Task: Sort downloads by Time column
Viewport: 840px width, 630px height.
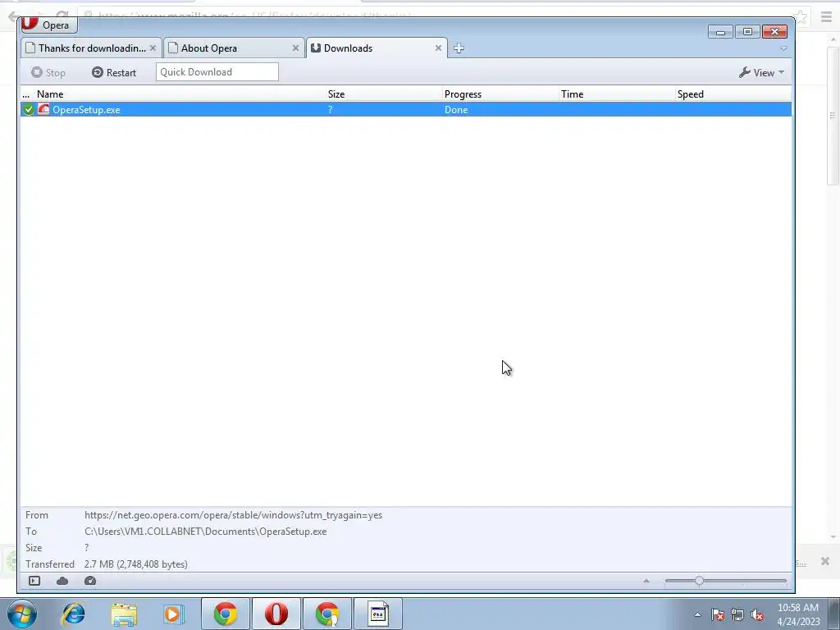Action: coord(617,94)
